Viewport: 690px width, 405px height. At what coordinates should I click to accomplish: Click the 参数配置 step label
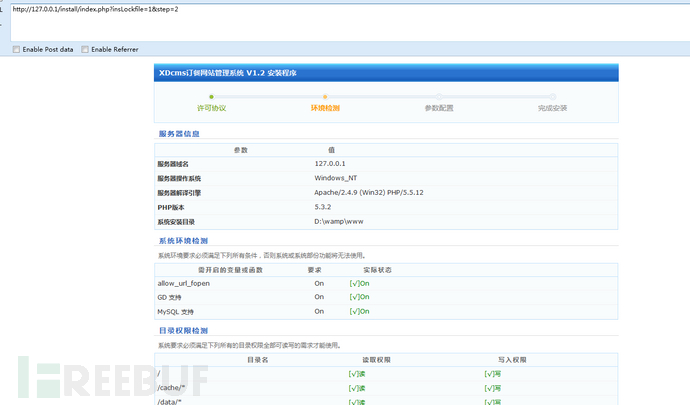[439, 108]
